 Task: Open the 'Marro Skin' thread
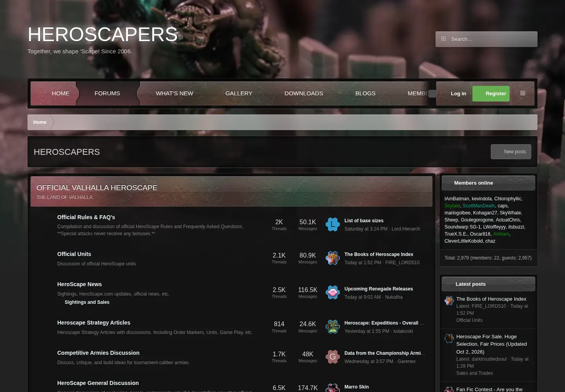(x=357, y=387)
